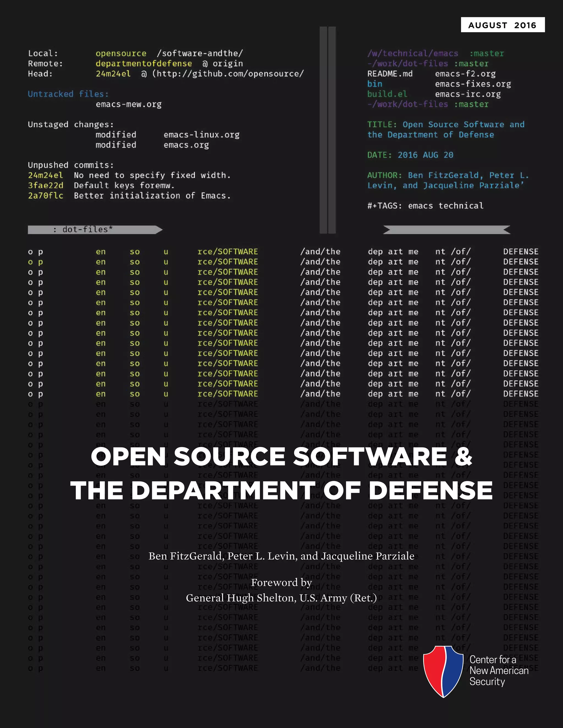Image resolution: width=563 pixels, height=728 pixels.
Task: Click the authors line Ben FitzGerald, Peter L. Levin
Action: click(x=281, y=556)
